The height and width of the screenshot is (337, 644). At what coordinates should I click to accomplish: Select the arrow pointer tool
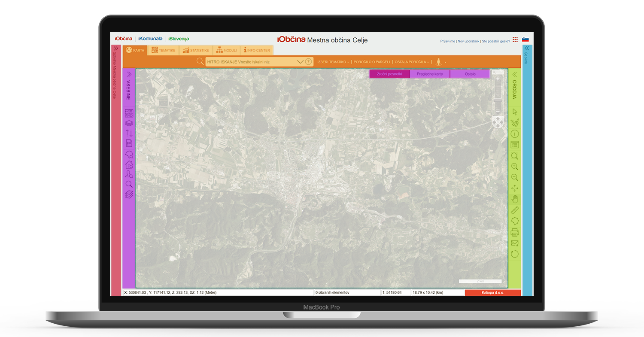[514, 112]
